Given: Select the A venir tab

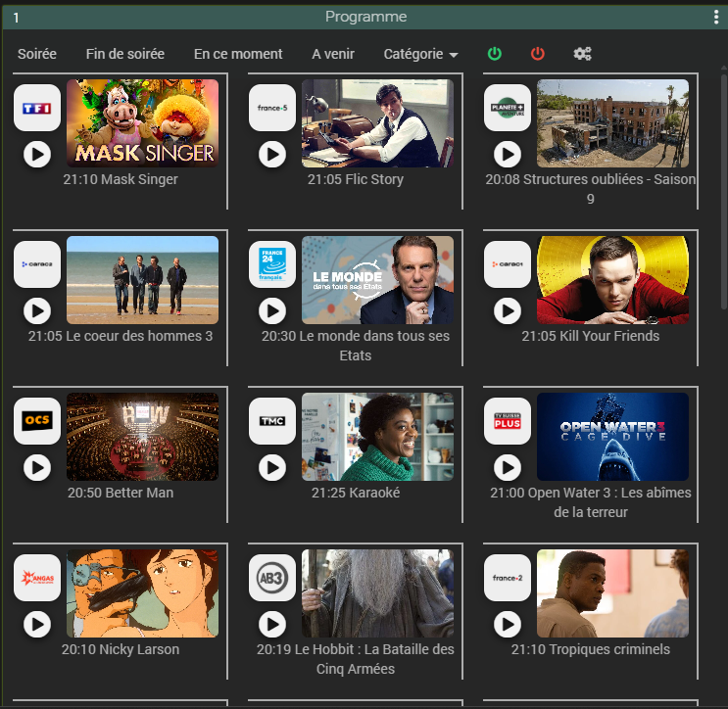Looking at the screenshot, I should (333, 54).
